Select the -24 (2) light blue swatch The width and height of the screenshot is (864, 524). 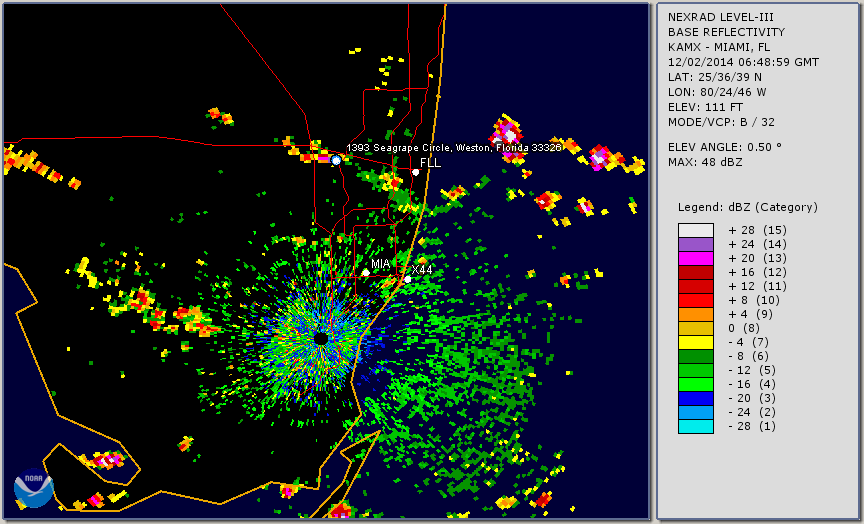[696, 412]
